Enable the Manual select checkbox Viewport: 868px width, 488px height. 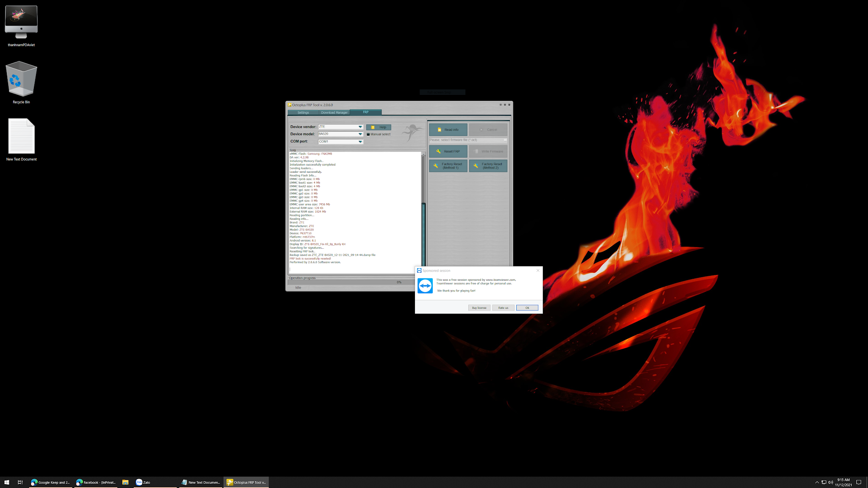368,134
